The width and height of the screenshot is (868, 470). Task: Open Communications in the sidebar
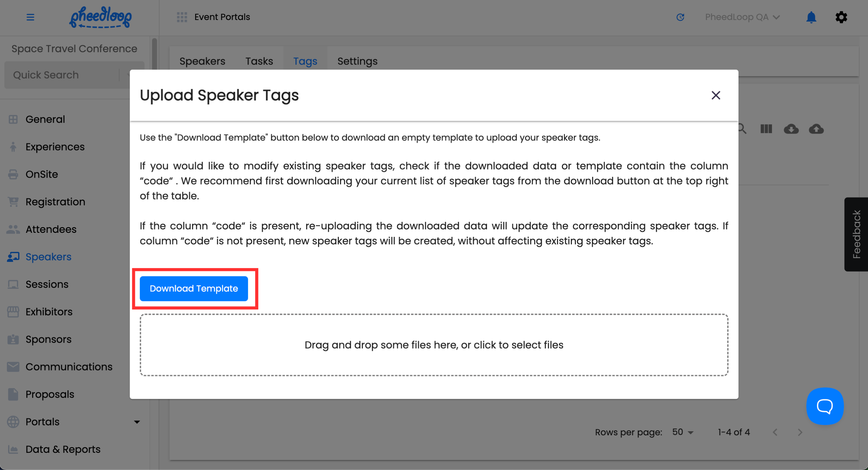click(69, 367)
